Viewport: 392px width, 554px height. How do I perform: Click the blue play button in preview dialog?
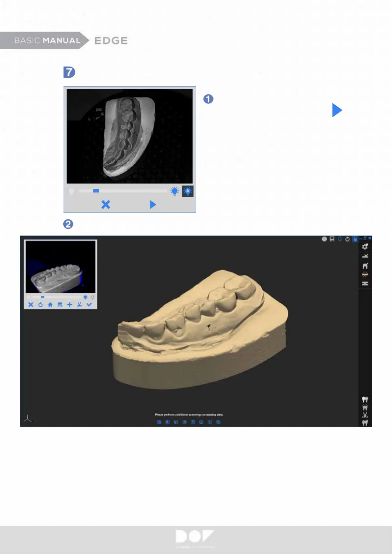point(153,205)
